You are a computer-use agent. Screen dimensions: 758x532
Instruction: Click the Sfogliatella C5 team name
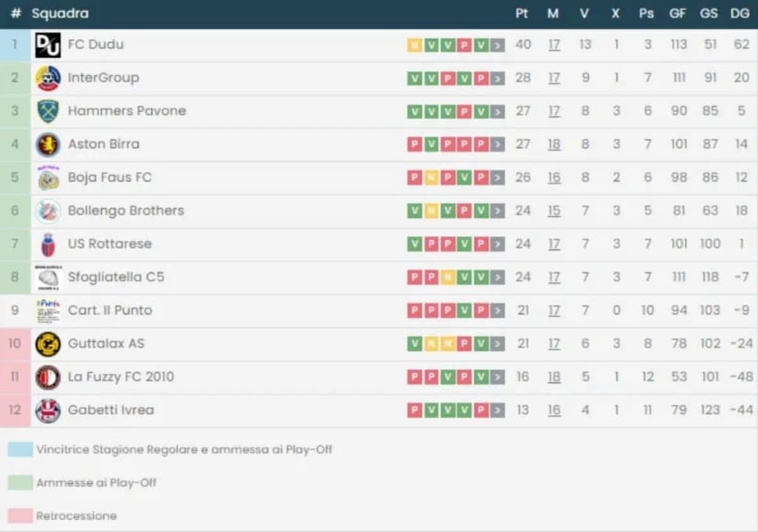[x=116, y=277]
